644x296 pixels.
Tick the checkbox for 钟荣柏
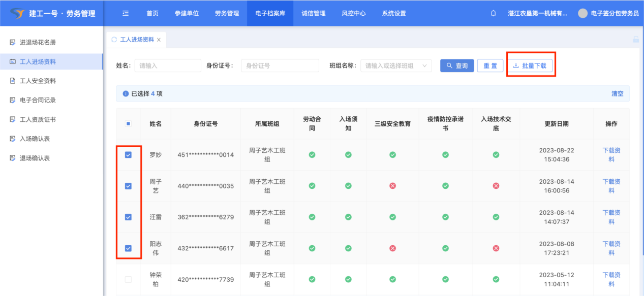pyautogui.click(x=128, y=279)
